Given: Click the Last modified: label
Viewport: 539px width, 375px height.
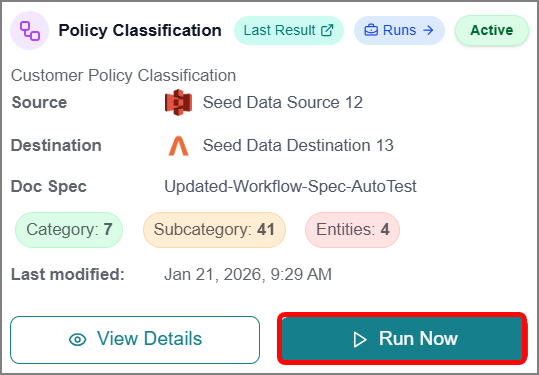Looking at the screenshot, I should point(68,274).
